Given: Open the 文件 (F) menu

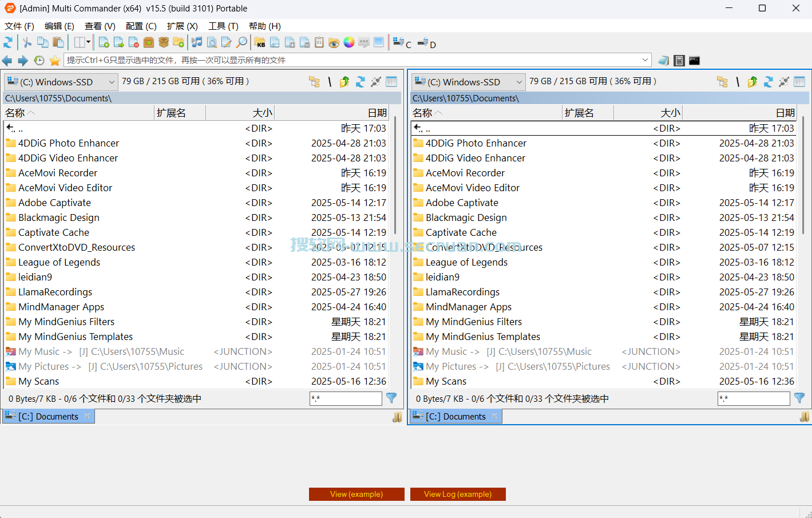Looking at the screenshot, I should (19, 26).
